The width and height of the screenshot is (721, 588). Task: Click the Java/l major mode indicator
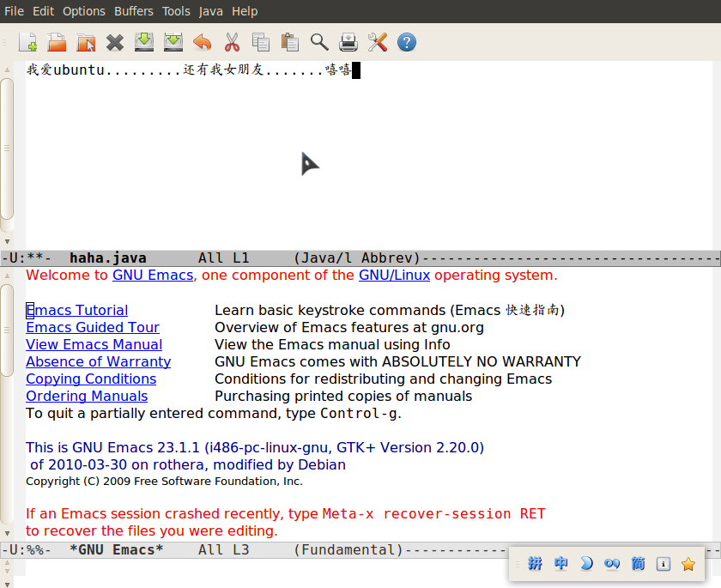(327, 258)
